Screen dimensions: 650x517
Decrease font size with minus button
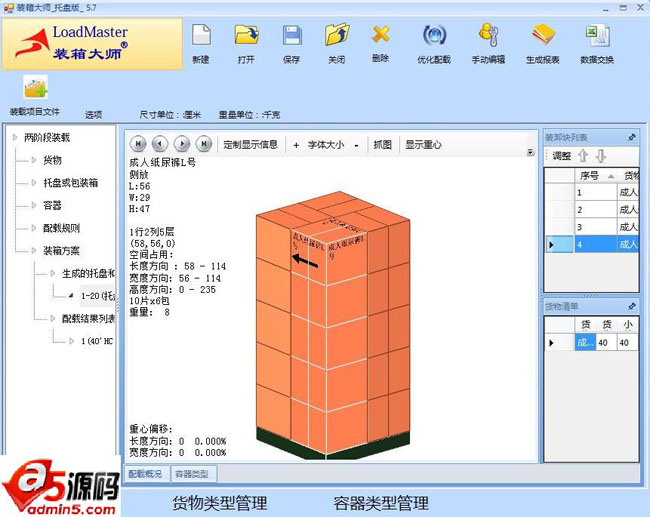356,145
